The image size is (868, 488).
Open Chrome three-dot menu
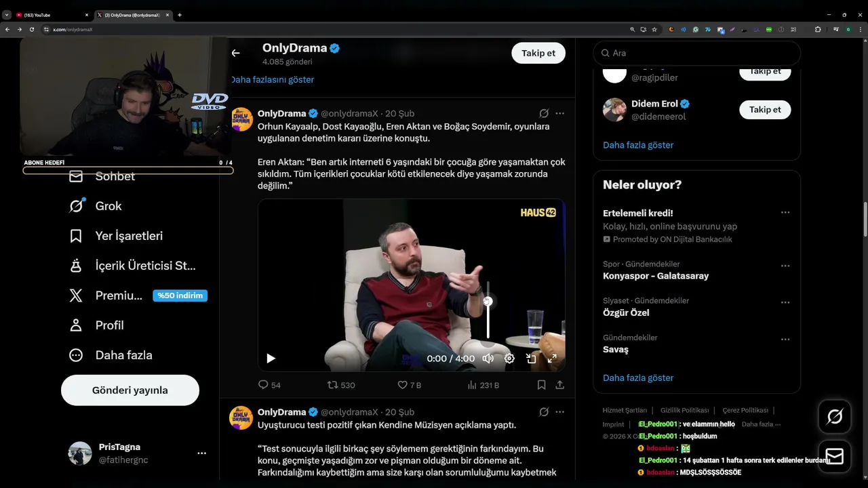coord(860,29)
